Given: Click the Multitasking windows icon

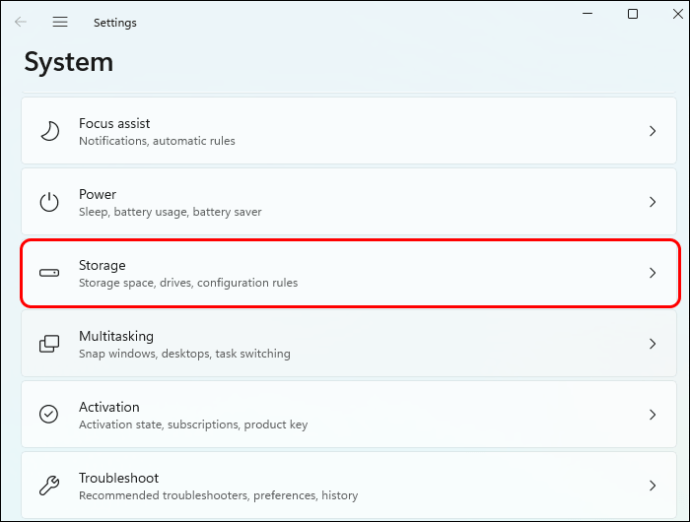Looking at the screenshot, I should [x=49, y=344].
